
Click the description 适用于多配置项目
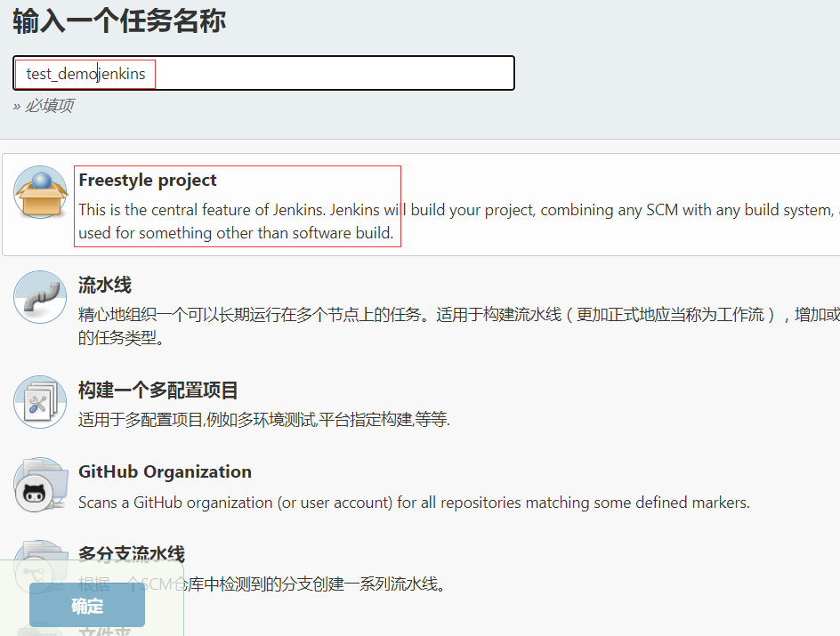click(x=264, y=419)
